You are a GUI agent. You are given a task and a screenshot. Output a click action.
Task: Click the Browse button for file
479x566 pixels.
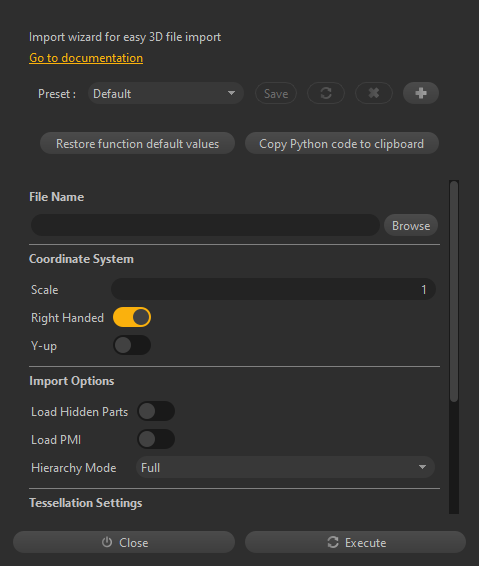[411, 225]
